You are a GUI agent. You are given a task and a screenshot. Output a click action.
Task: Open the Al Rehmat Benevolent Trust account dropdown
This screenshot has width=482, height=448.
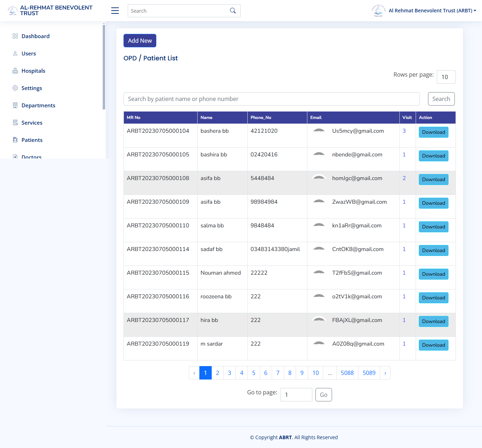click(x=432, y=10)
